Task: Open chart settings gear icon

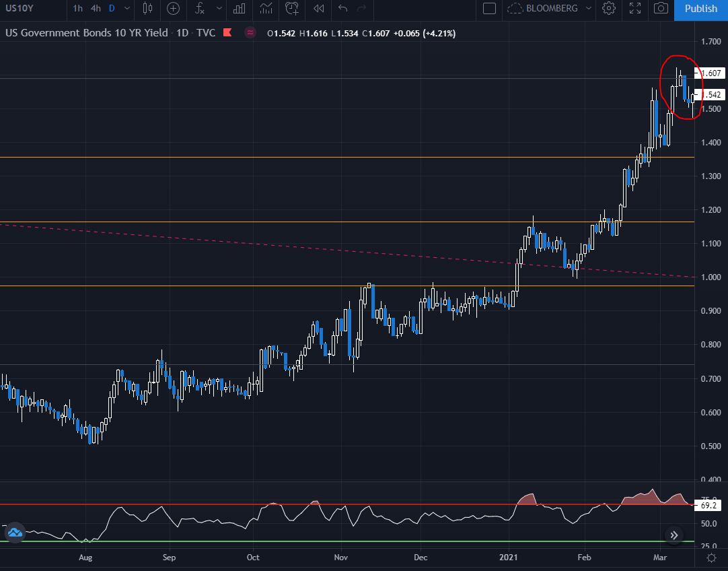Action: click(x=609, y=8)
